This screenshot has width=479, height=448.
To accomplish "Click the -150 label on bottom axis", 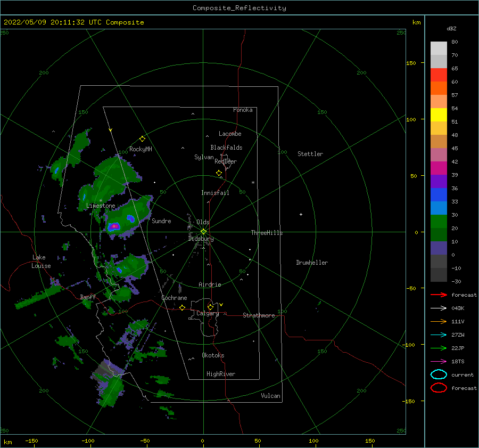I will [31, 441].
